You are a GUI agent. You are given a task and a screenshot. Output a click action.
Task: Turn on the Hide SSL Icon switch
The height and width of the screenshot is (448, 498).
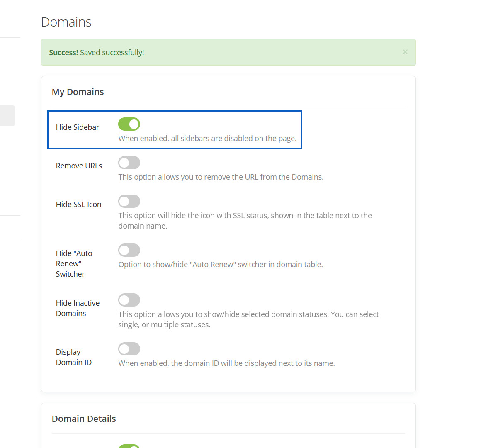[x=129, y=201]
